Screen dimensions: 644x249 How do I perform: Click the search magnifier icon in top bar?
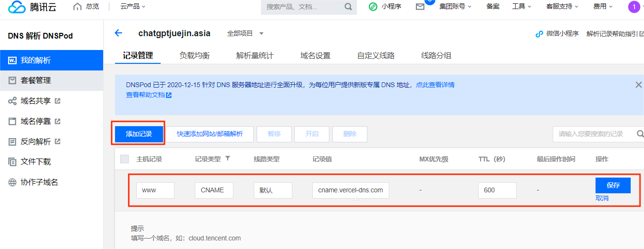[348, 7]
